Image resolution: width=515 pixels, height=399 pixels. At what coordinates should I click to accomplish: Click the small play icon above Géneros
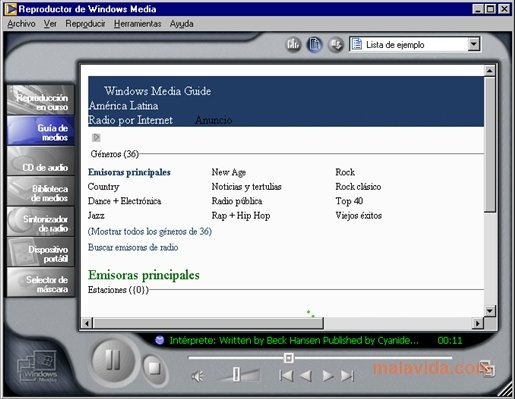[96, 137]
